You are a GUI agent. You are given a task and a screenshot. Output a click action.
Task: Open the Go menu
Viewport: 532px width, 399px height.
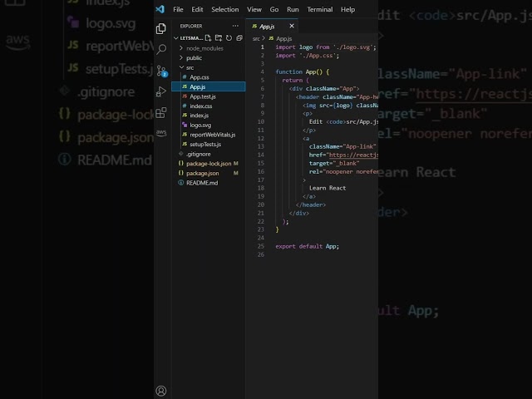click(x=274, y=9)
